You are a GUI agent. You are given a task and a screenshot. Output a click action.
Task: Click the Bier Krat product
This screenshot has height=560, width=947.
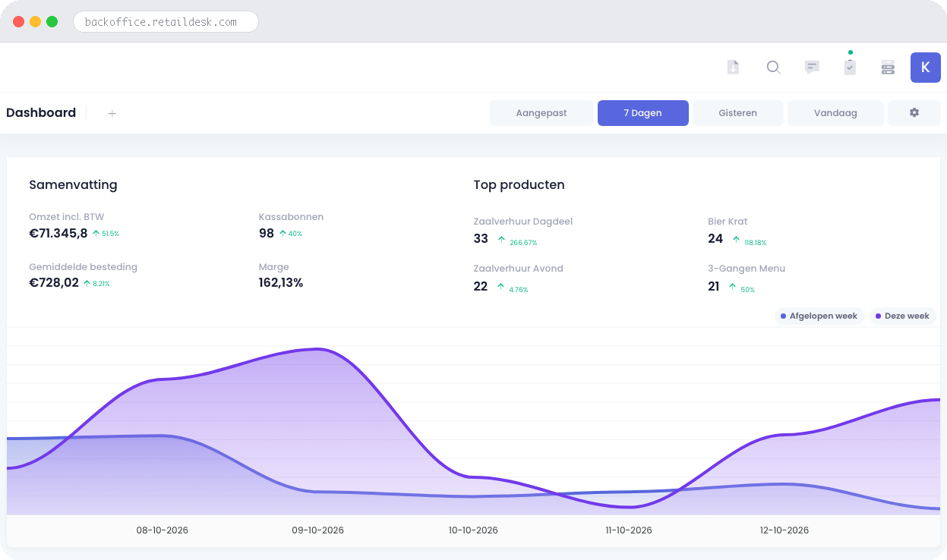[728, 222]
